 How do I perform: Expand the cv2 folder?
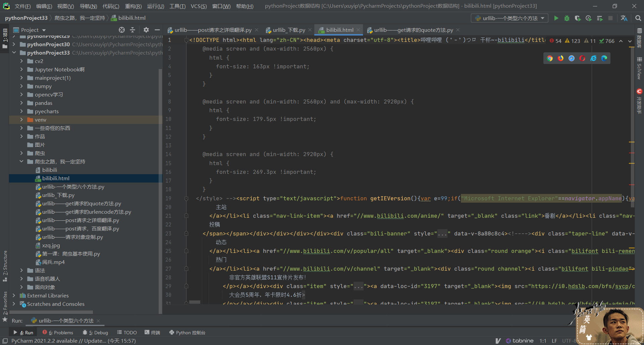[21, 61]
